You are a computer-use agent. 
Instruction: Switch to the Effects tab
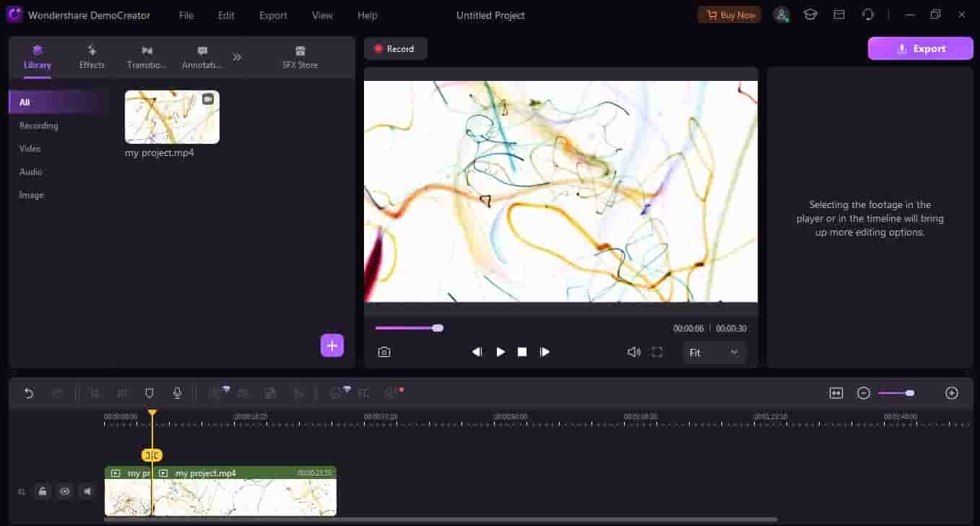pos(92,57)
